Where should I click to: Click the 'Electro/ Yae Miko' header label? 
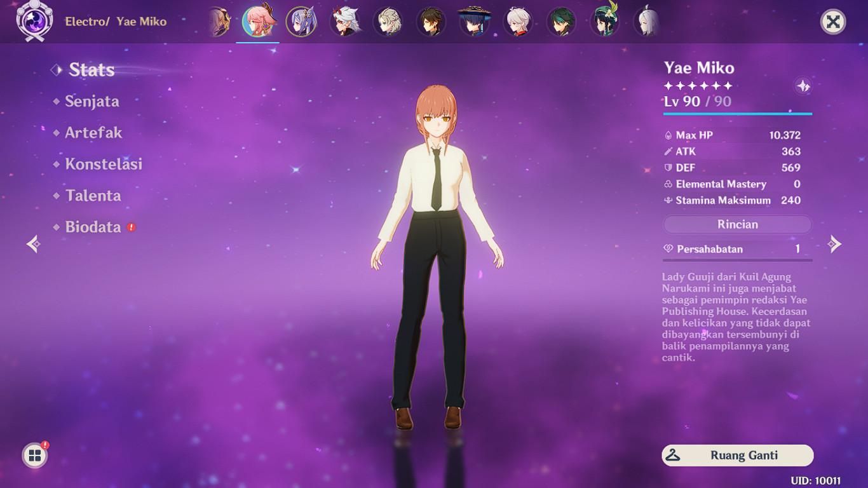click(x=116, y=22)
